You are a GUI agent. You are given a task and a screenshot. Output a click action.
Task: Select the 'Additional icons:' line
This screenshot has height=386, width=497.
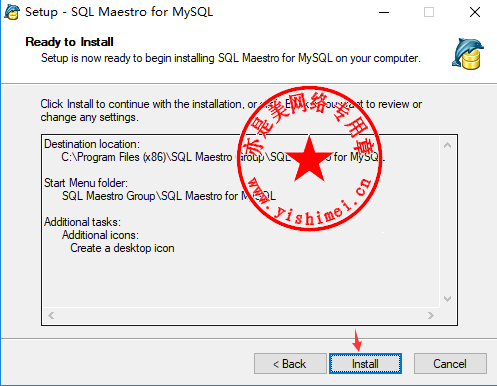click(x=100, y=235)
